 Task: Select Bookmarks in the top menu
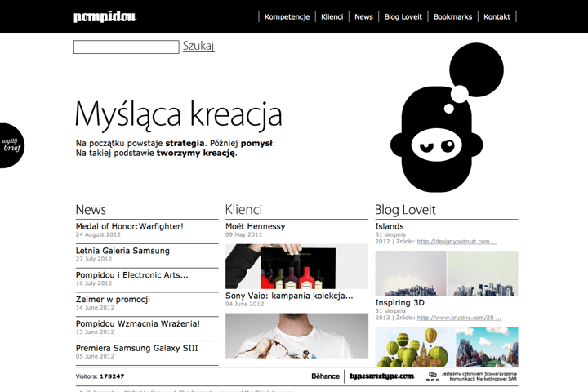452,17
